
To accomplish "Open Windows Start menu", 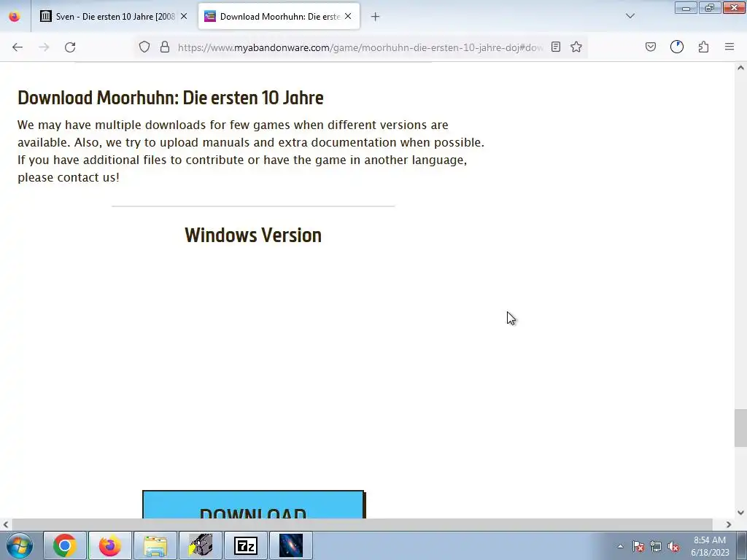I will [20, 545].
